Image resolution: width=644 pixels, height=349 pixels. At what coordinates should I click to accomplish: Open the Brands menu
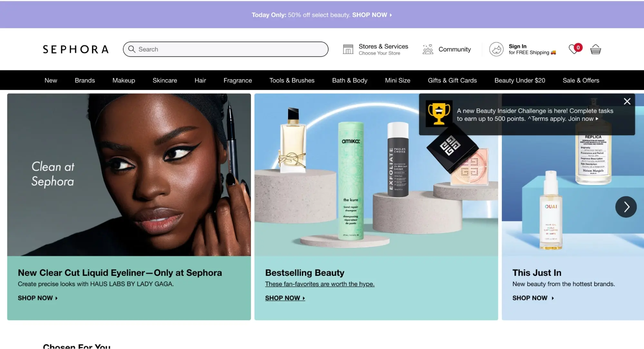85,80
